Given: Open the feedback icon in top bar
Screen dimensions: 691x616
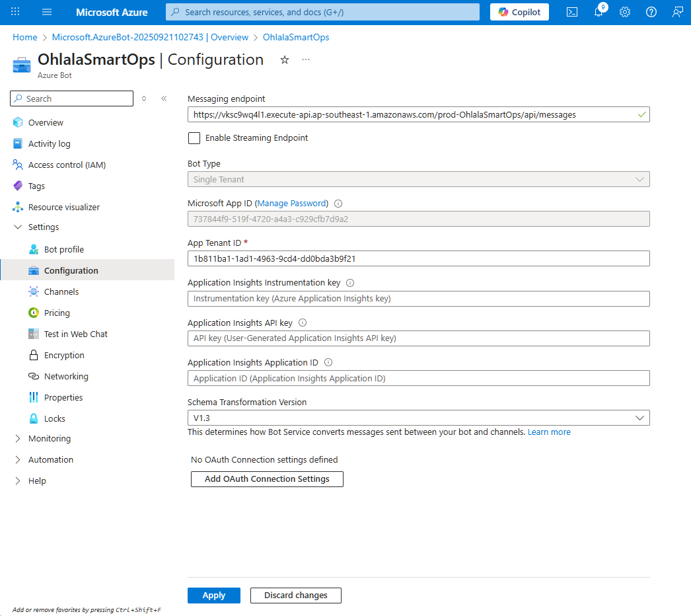Looking at the screenshot, I should click(x=677, y=12).
